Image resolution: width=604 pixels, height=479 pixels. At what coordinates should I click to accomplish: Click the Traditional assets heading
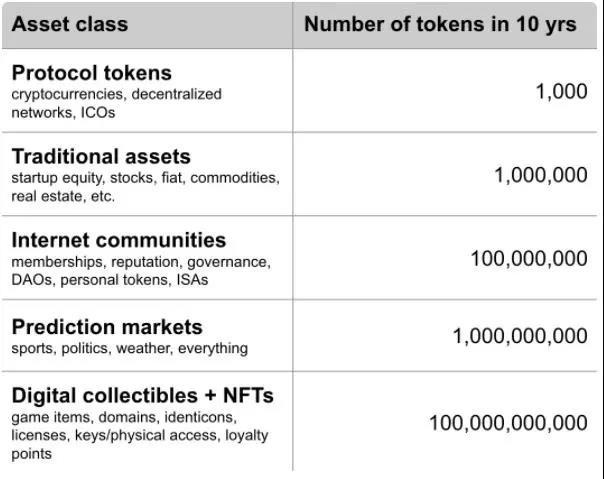tap(101, 156)
